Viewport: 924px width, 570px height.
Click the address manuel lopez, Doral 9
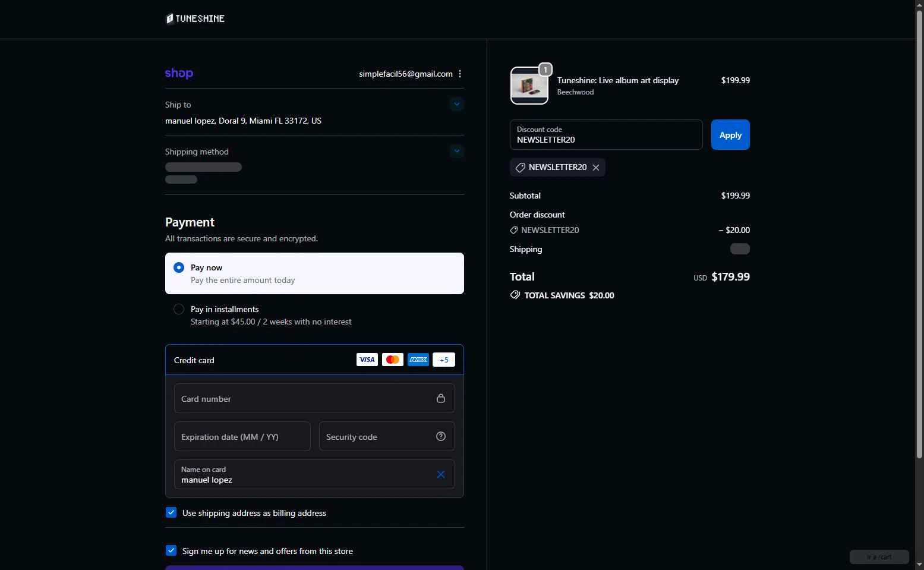click(243, 121)
